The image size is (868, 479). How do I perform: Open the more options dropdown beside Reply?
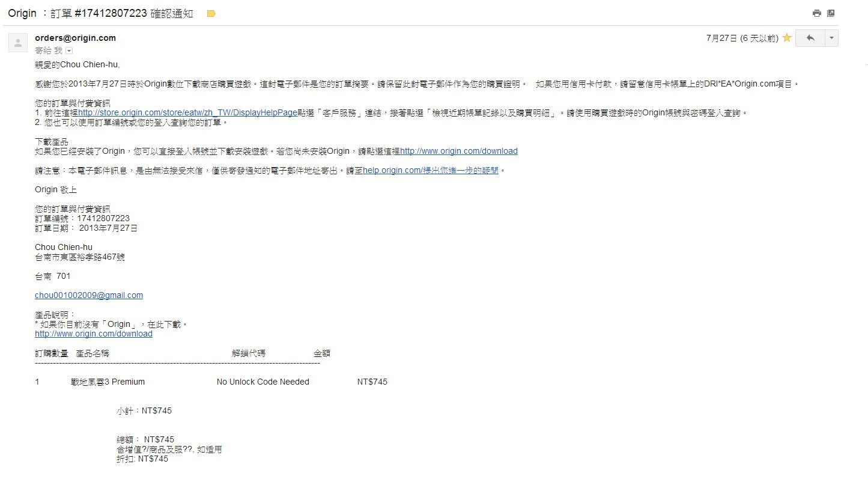click(831, 38)
